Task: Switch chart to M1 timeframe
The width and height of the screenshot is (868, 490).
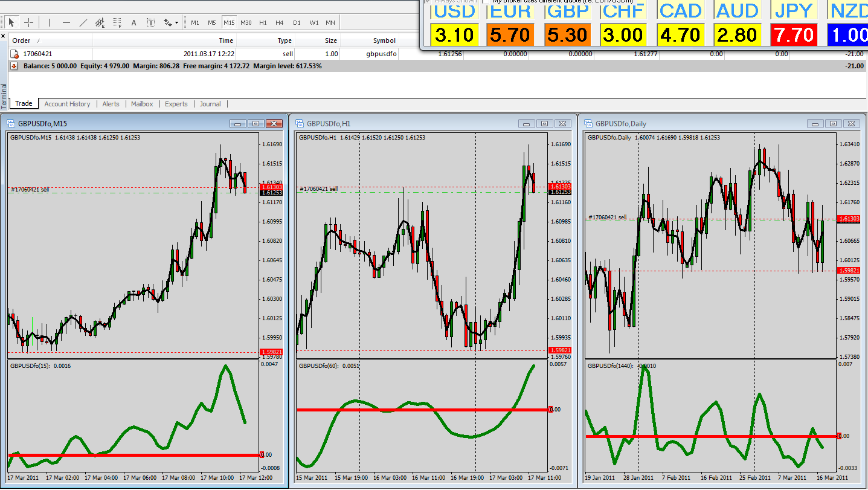Action: (x=195, y=22)
